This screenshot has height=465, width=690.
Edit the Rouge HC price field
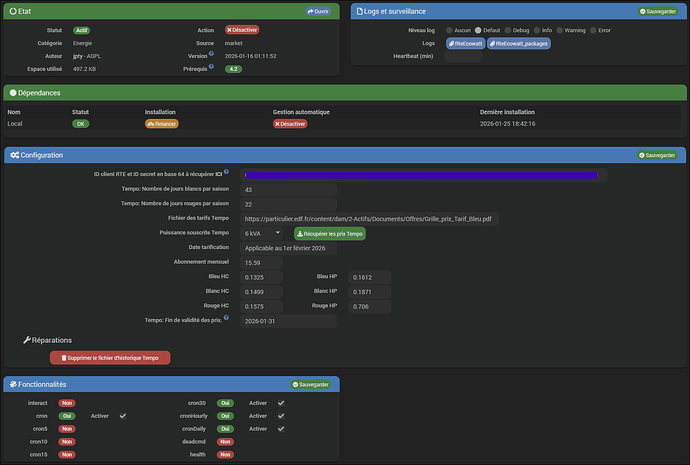pos(261,306)
